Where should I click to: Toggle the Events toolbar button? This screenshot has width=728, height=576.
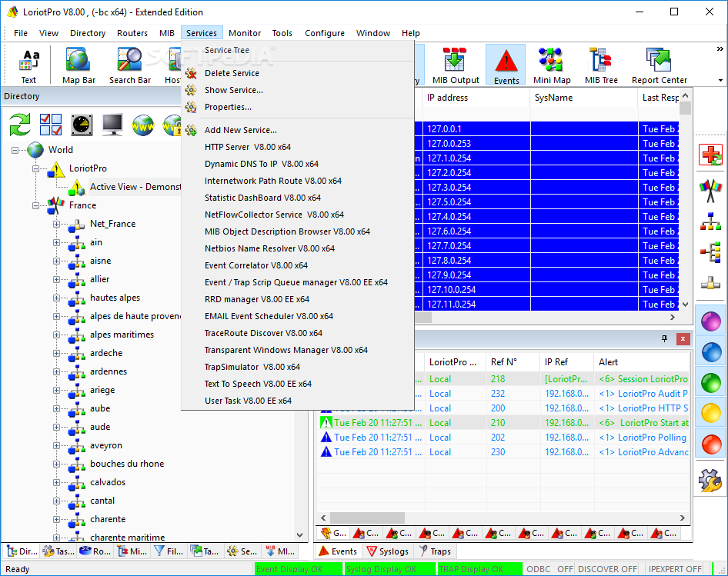(x=506, y=65)
